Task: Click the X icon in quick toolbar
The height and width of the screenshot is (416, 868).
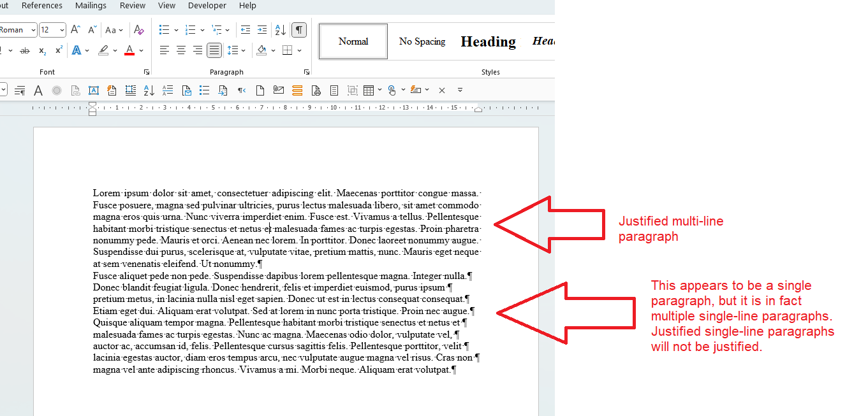Action: pyautogui.click(x=441, y=90)
